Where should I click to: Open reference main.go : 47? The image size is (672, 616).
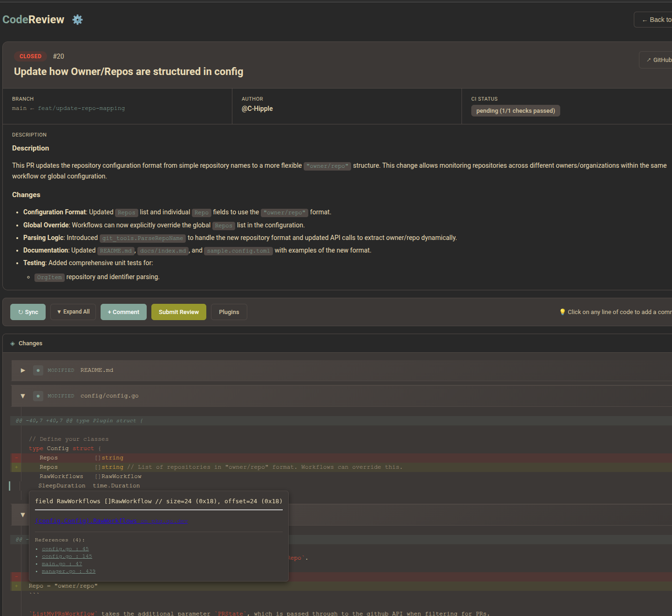pyautogui.click(x=62, y=564)
